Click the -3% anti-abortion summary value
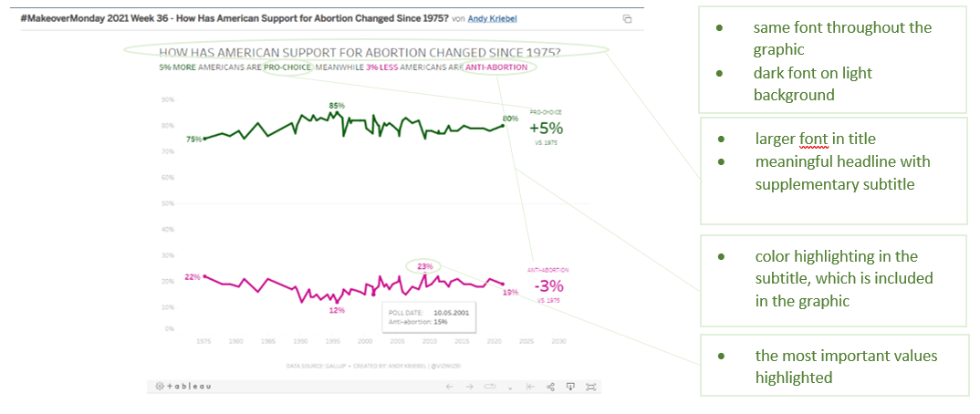Screen dimensions: 980x414 click(x=547, y=285)
